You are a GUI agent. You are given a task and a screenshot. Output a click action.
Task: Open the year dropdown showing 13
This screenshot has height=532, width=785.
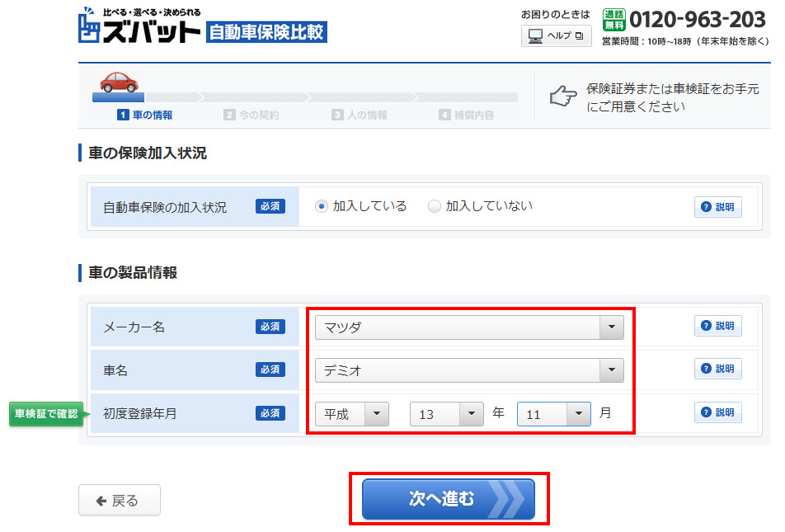click(446, 414)
